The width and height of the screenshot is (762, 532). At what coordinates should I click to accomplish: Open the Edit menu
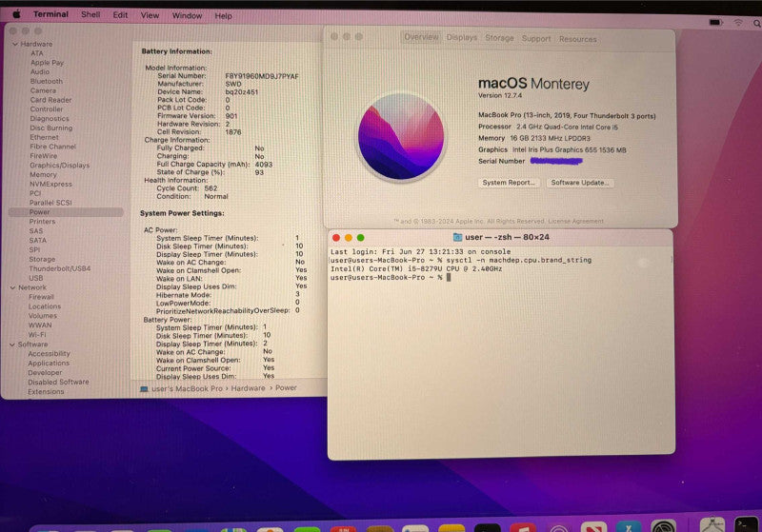tap(120, 15)
